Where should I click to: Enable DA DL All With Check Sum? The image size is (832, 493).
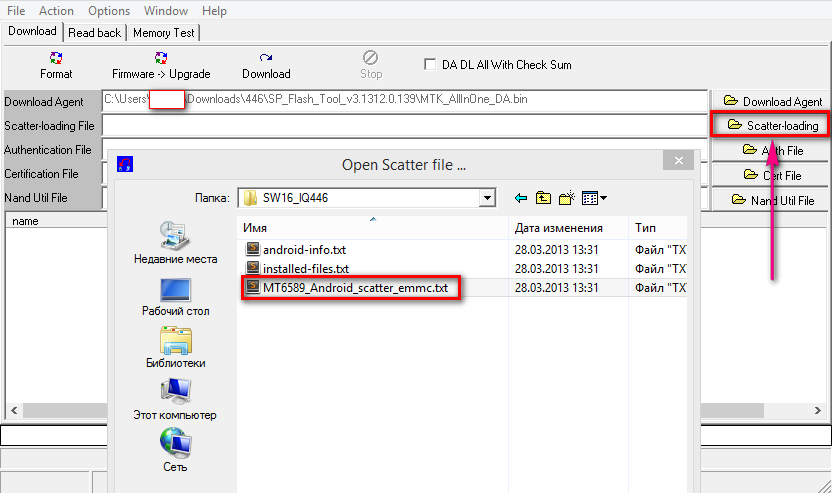point(430,65)
